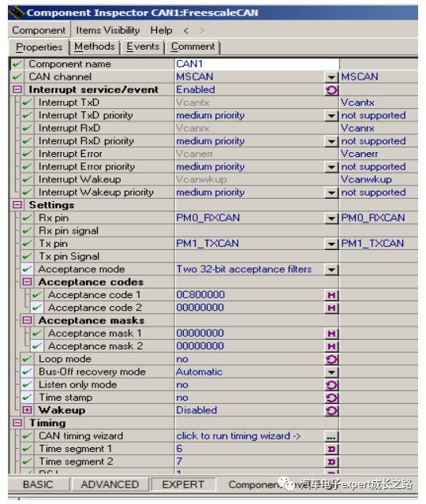Switch to the Events tab
The height and width of the screenshot is (504, 426).
(143, 47)
